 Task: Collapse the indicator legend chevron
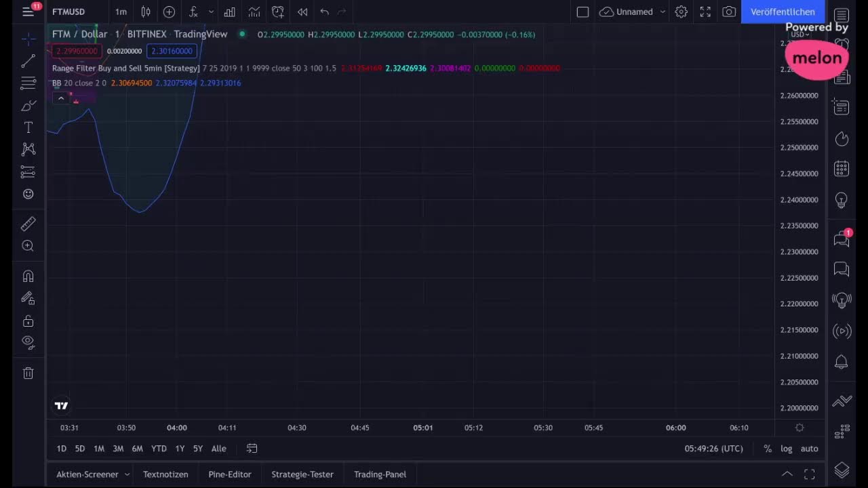point(60,98)
